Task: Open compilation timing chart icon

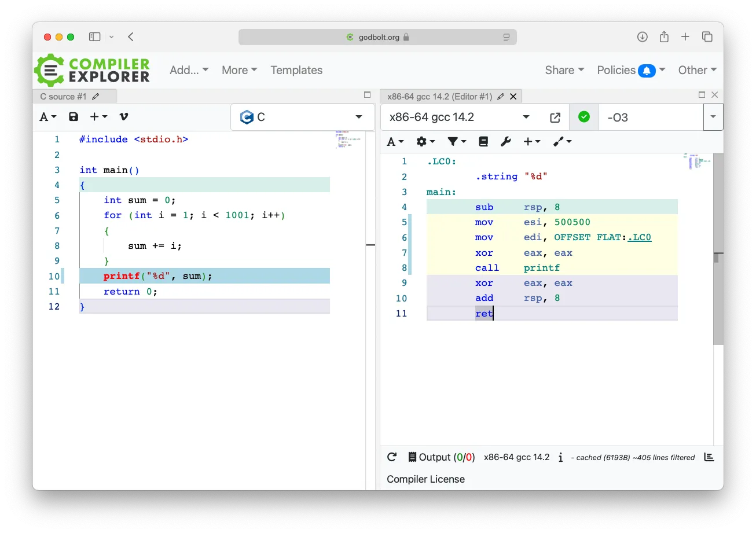Action: point(709,457)
